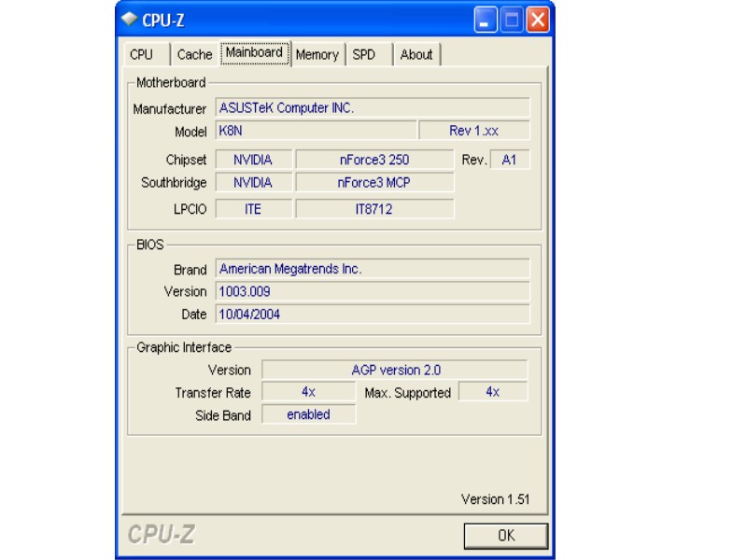Image resolution: width=747 pixels, height=560 pixels.
Task: Click the Chipset label
Action: 186,160
